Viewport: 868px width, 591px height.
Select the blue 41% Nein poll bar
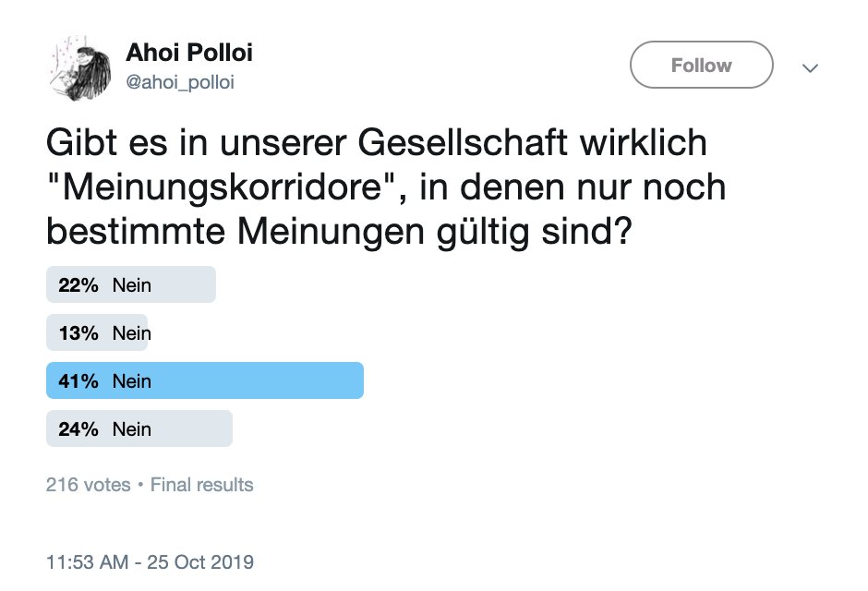click(x=205, y=381)
